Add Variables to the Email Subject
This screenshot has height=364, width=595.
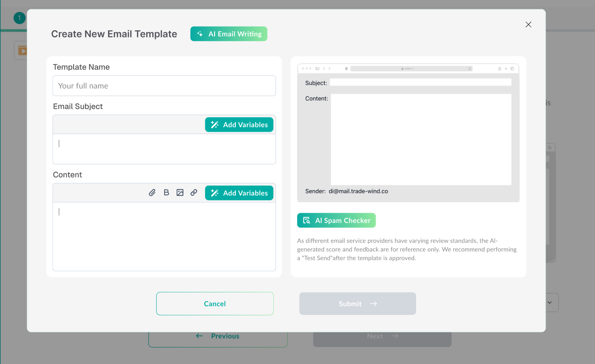point(239,124)
